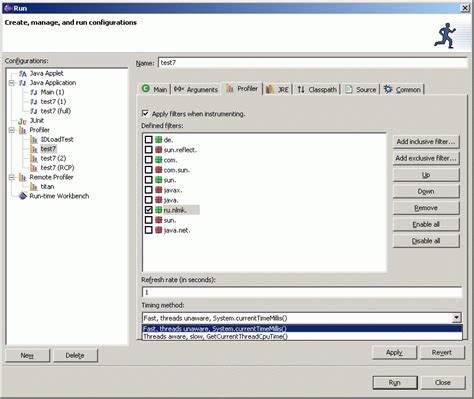Screen dimensions: 474x399
Task: Check the javax. filter checkbox
Action: [149, 190]
